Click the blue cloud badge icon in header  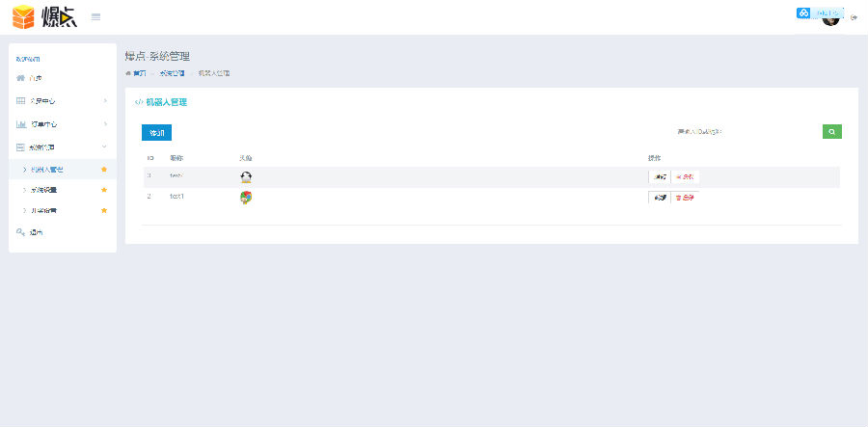coord(803,13)
